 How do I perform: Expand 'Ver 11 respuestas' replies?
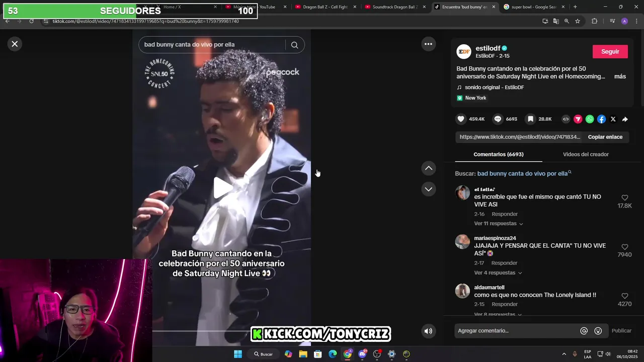pos(498,223)
